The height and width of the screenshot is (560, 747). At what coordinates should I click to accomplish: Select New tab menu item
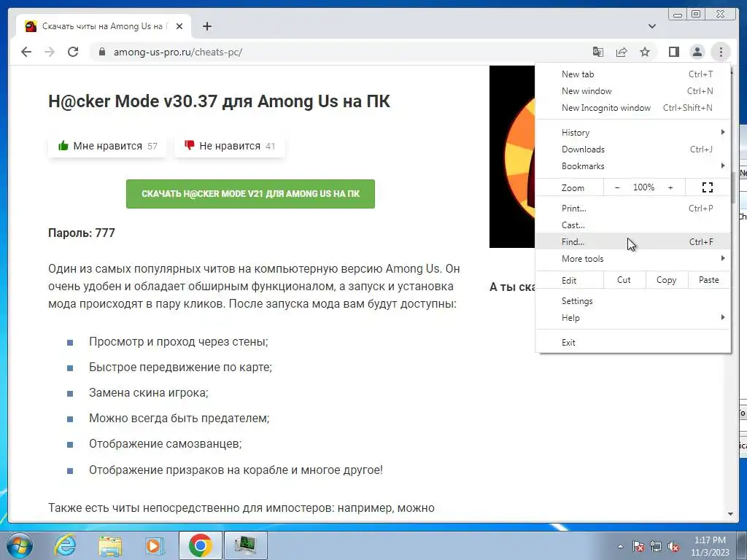633,74
